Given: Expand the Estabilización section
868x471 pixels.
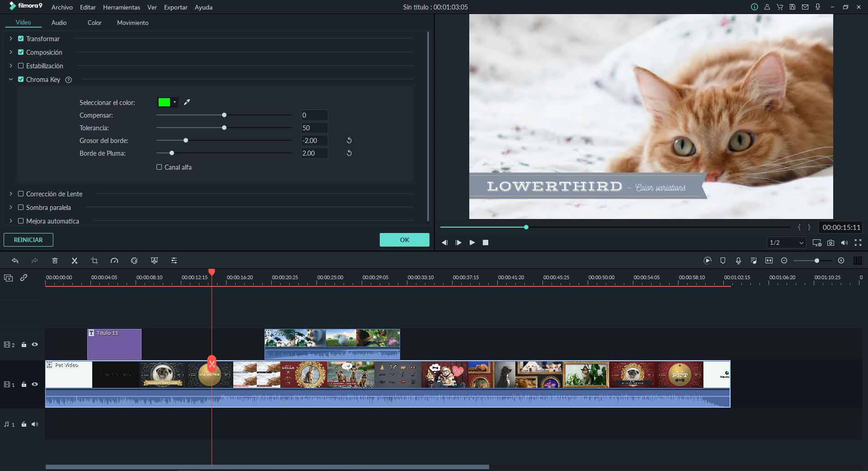Looking at the screenshot, I should point(11,66).
